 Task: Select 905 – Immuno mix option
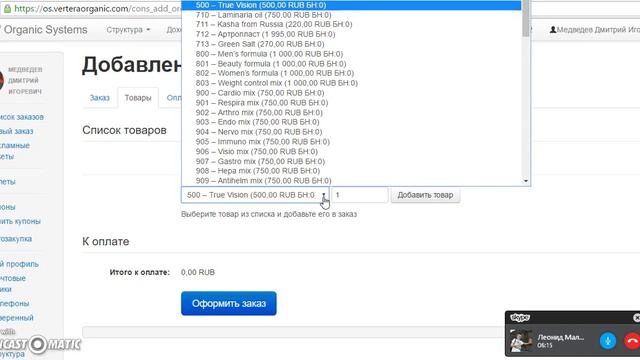pyautogui.click(x=351, y=142)
